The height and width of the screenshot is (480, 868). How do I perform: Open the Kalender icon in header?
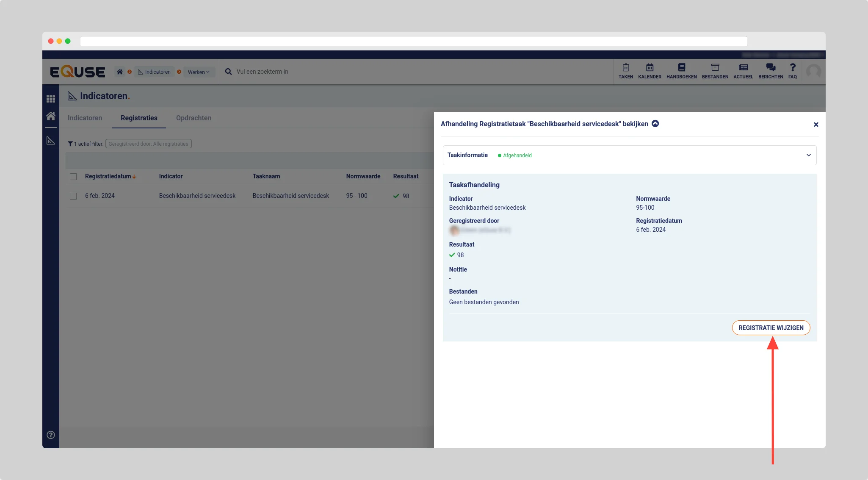tap(650, 68)
